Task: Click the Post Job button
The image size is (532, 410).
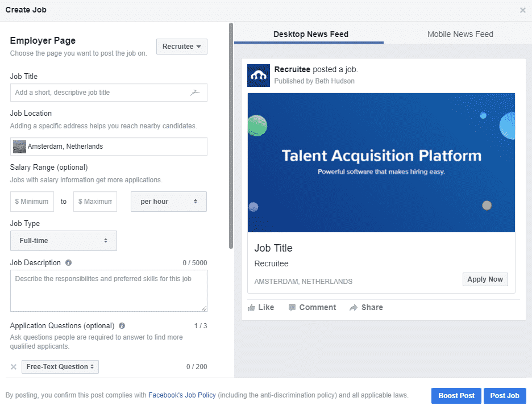Action: pyautogui.click(x=505, y=395)
